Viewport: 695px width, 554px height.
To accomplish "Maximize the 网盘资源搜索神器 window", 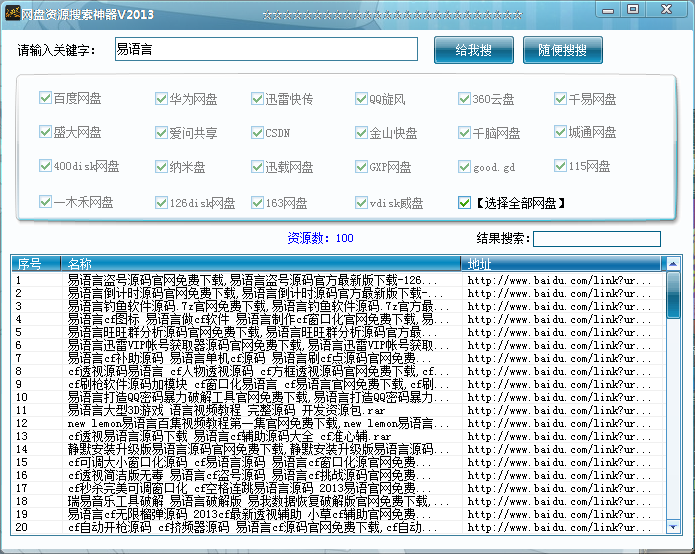I will (x=633, y=10).
